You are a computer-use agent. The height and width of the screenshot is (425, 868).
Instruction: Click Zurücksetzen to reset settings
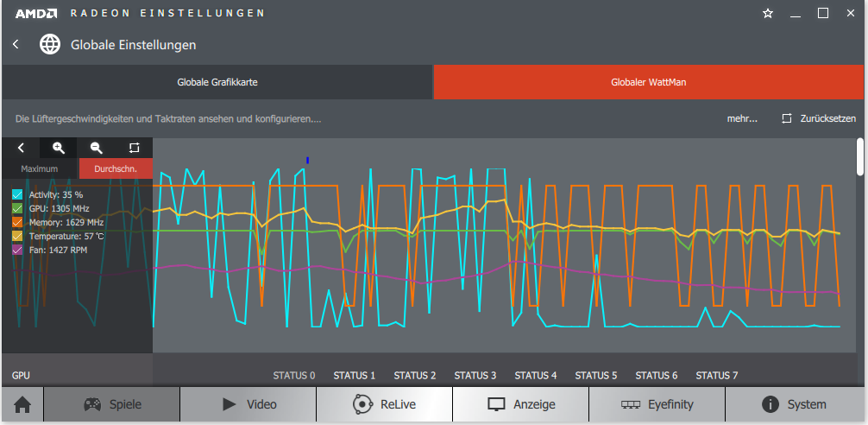pos(827,118)
